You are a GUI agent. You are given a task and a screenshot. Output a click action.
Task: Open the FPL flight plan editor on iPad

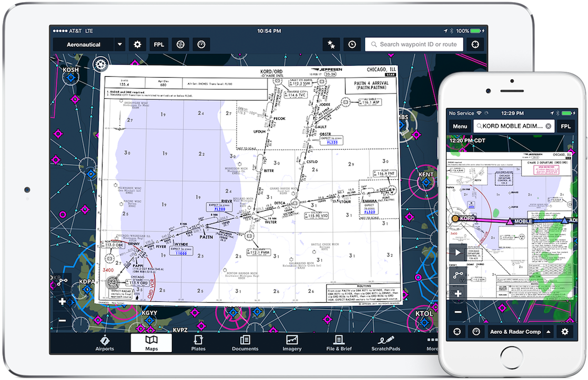pyautogui.click(x=159, y=45)
